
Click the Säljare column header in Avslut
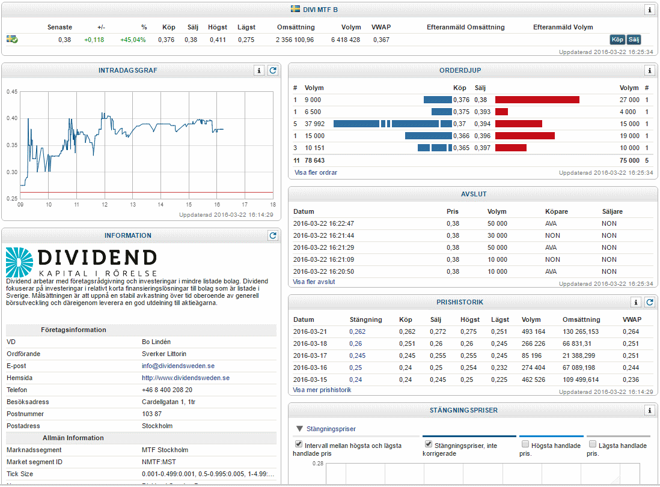point(612,211)
